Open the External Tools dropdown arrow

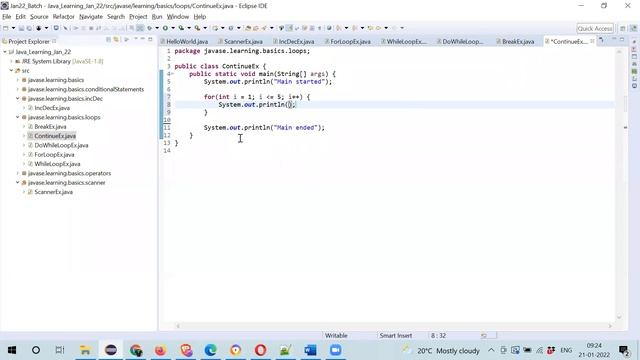click(205, 28)
